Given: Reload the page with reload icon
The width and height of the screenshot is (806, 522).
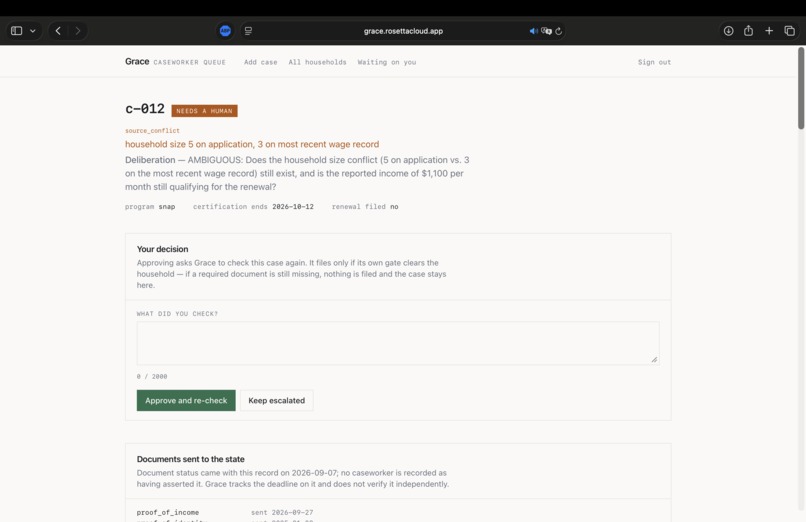Looking at the screenshot, I should [559, 31].
